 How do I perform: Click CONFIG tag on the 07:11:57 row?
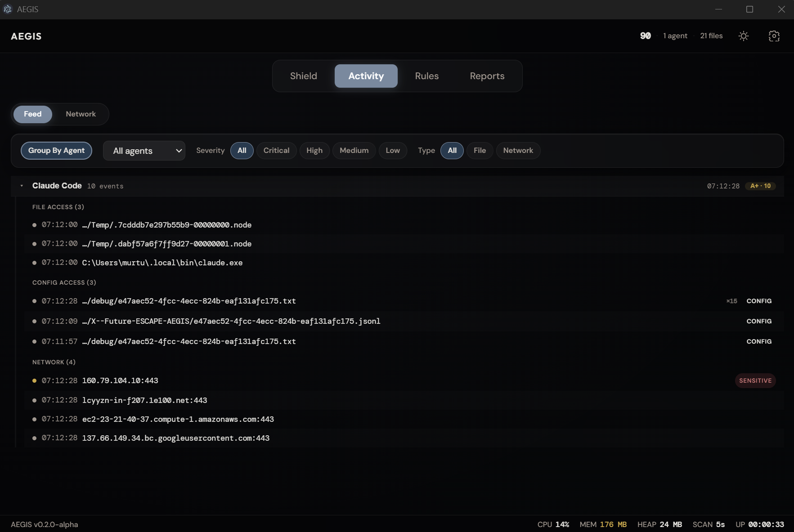[759, 341]
